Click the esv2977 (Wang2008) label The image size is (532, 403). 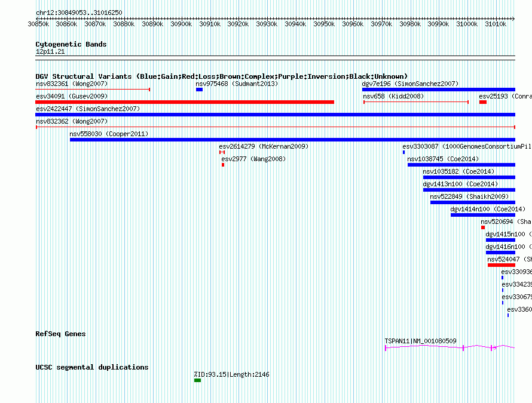[x=253, y=159]
